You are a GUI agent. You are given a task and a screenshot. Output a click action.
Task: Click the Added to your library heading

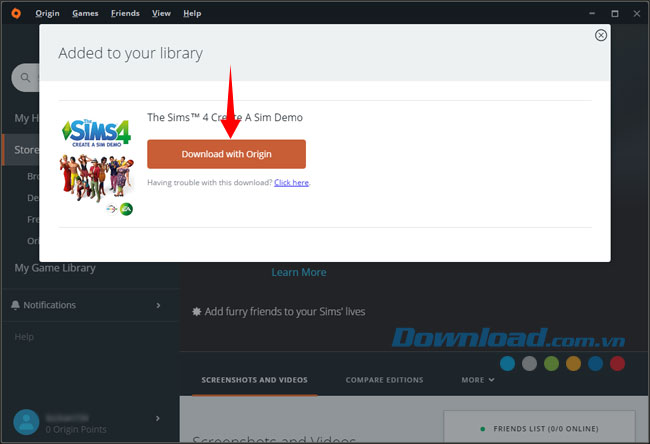pyautogui.click(x=131, y=53)
